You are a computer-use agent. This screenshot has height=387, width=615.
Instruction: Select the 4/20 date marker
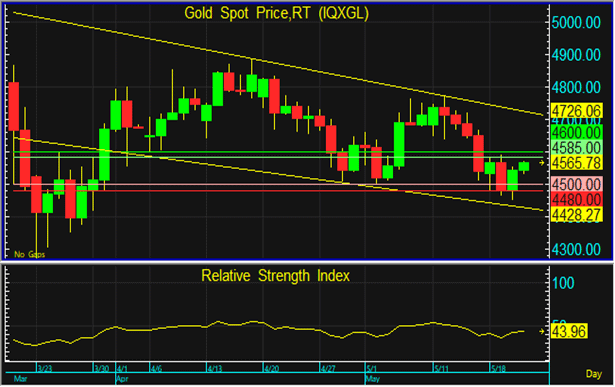click(x=272, y=369)
